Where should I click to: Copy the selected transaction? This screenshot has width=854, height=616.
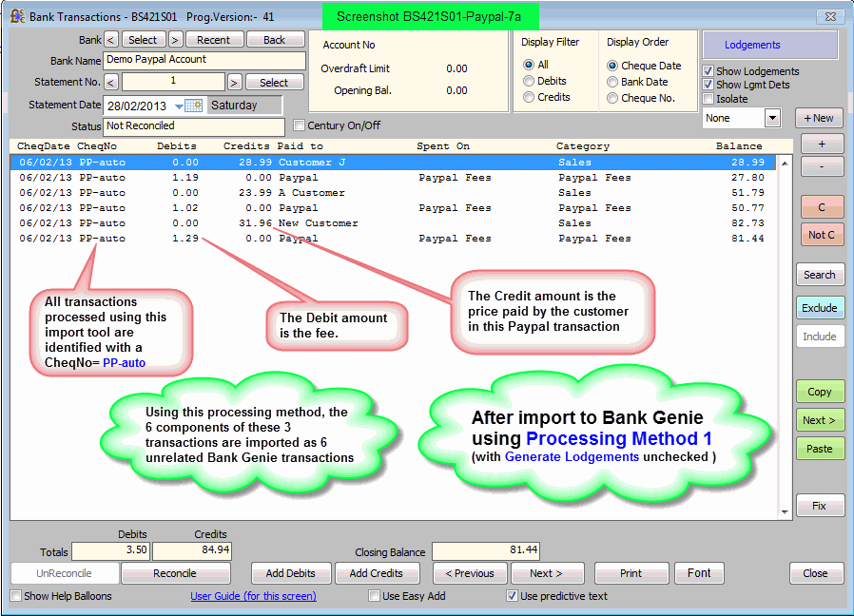click(x=820, y=392)
